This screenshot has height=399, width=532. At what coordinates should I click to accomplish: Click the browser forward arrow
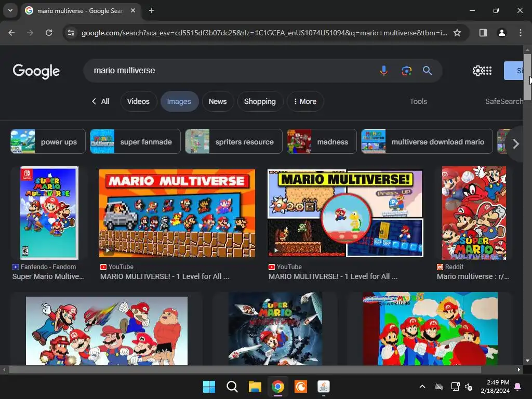click(x=30, y=33)
